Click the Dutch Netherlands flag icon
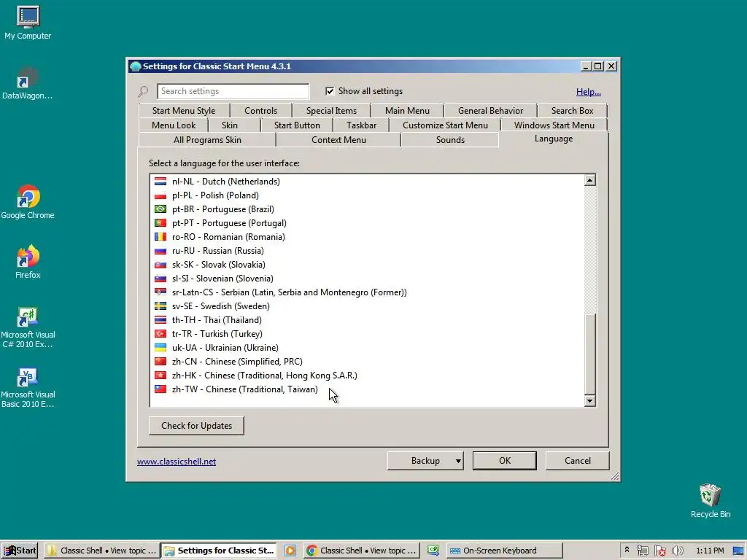The width and height of the screenshot is (747, 560). pyautogui.click(x=160, y=182)
